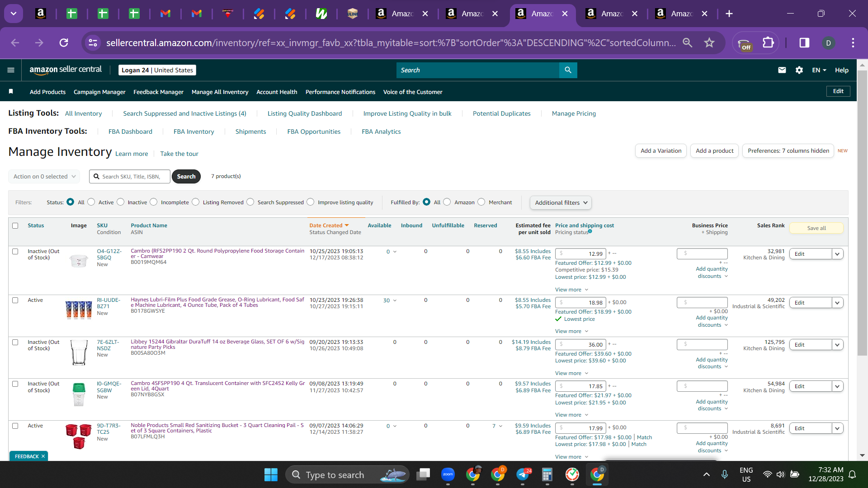Click the browser zoom magnifier icon in address bar

click(x=688, y=42)
